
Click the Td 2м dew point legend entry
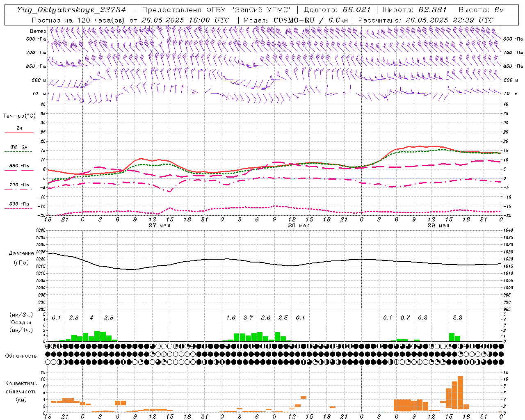pyautogui.click(x=19, y=147)
